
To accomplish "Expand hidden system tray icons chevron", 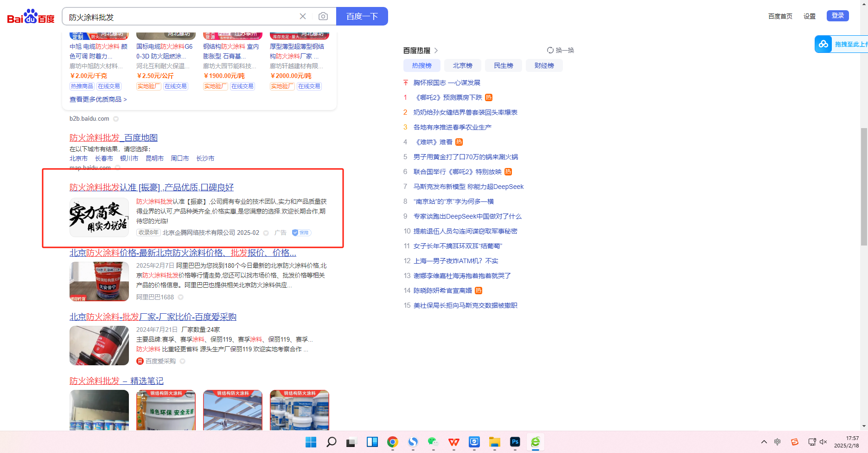I will pyautogui.click(x=764, y=442).
